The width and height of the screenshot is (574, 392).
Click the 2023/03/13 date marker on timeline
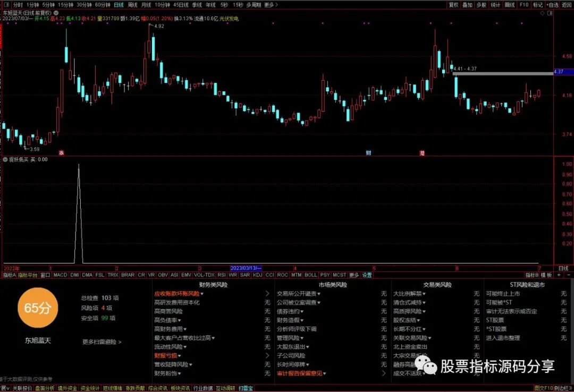click(x=246, y=268)
